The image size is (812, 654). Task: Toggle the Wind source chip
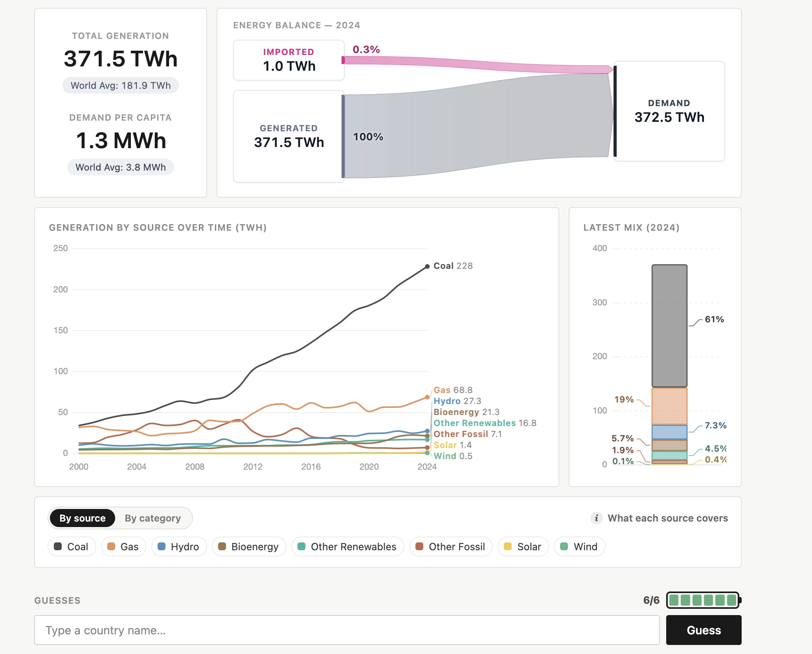[579, 547]
